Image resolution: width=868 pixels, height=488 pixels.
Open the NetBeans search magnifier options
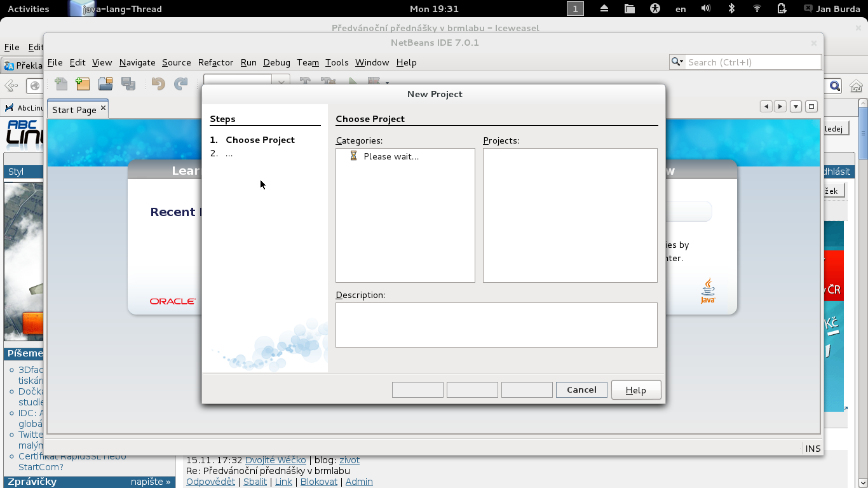pos(677,62)
